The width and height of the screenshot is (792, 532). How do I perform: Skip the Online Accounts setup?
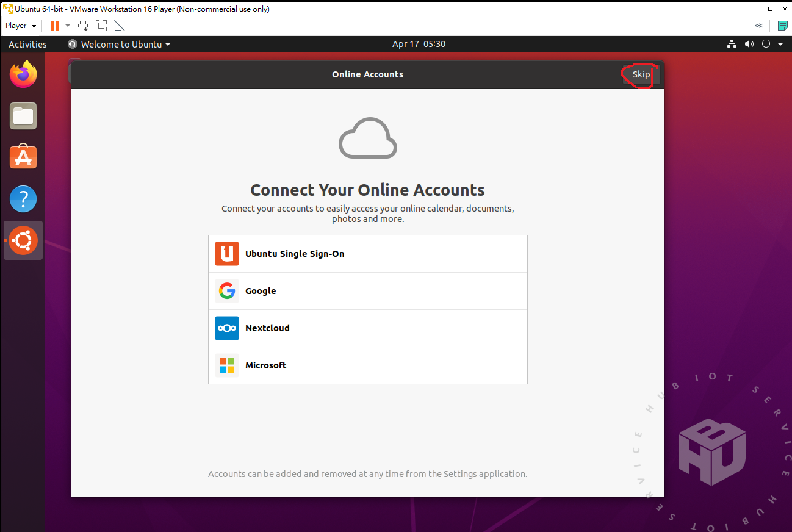(x=641, y=74)
